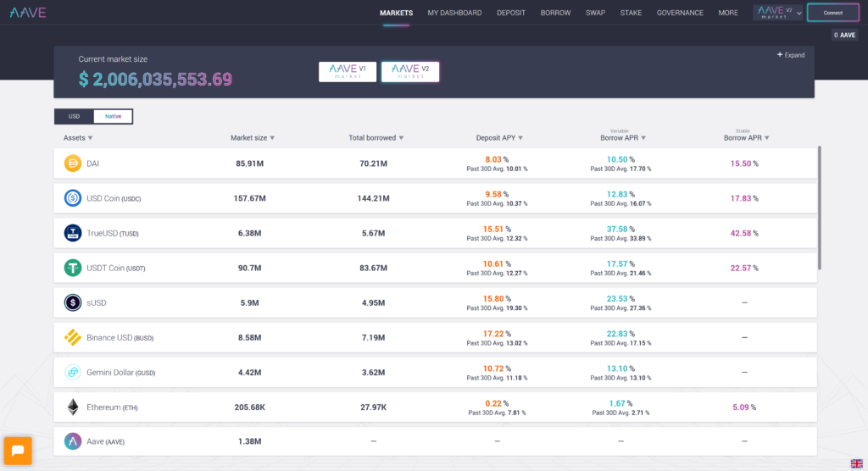Click sUSD deposit APY 15.80%
Screen dimensions: 868x471
(x=497, y=298)
